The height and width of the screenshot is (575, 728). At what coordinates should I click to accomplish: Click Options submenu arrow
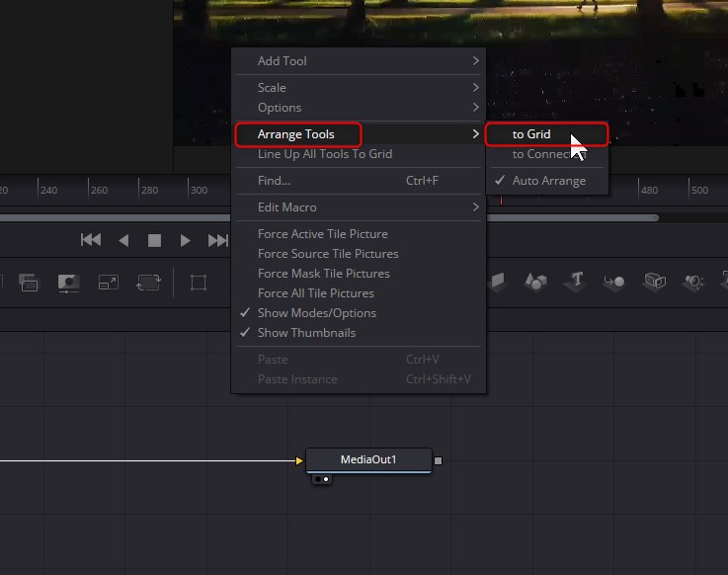[x=475, y=108]
